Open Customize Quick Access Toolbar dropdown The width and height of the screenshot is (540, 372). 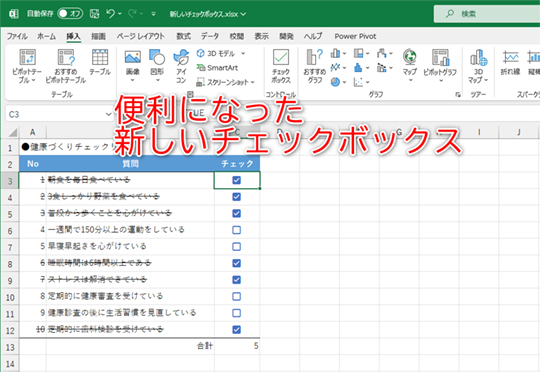(154, 14)
